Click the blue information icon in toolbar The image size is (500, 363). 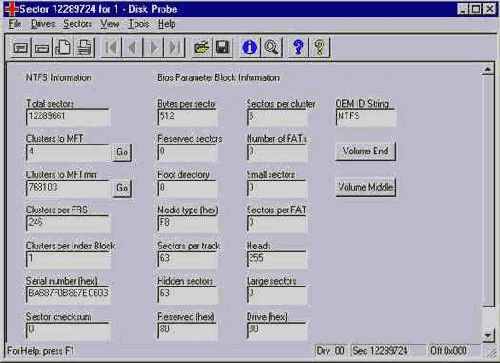249,47
